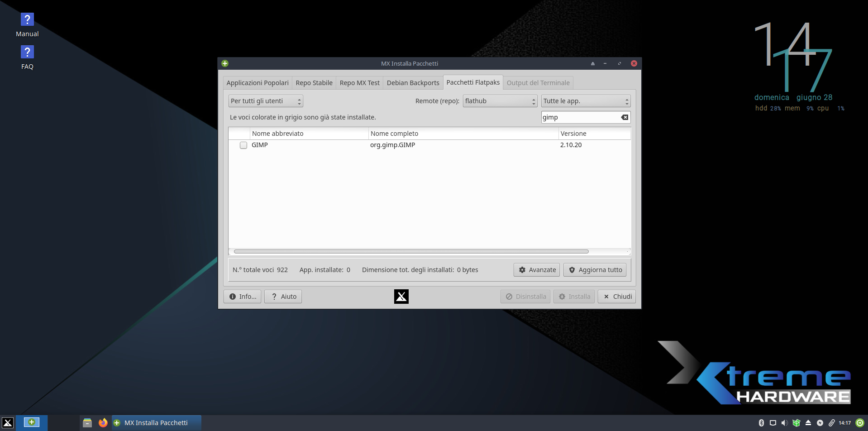868x431 pixels.
Task: Expand the Per tutti gli utenti dropdown
Action: 266,101
